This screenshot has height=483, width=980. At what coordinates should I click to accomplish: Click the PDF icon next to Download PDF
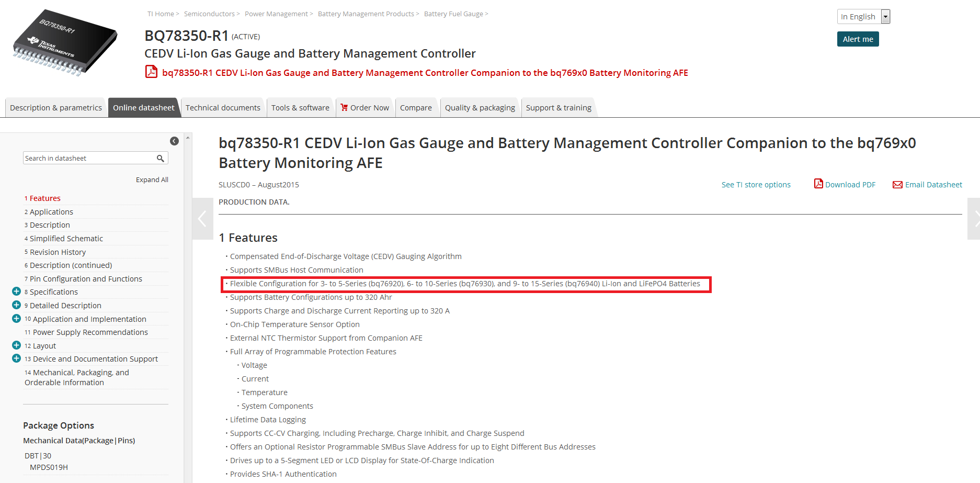pyautogui.click(x=818, y=184)
